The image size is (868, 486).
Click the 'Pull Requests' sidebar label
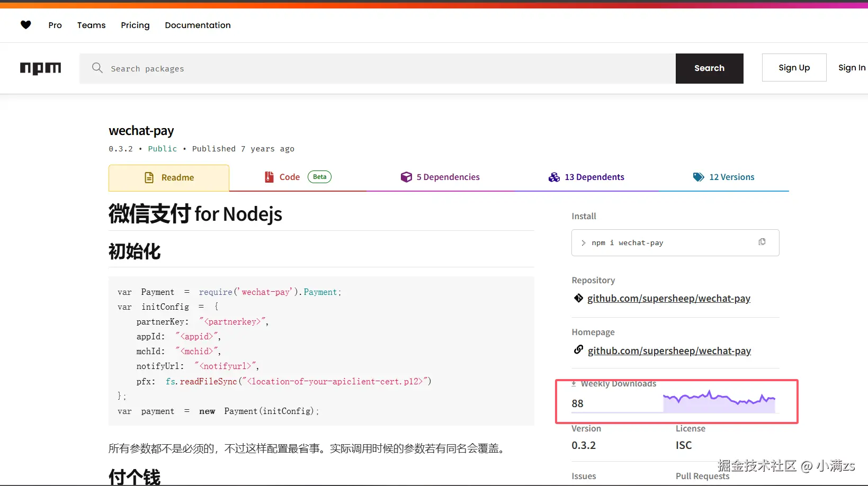pos(702,476)
